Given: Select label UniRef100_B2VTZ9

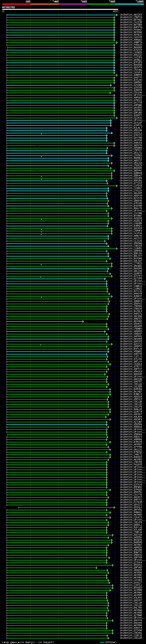Looking at the screenshot, I should click(131, 198).
